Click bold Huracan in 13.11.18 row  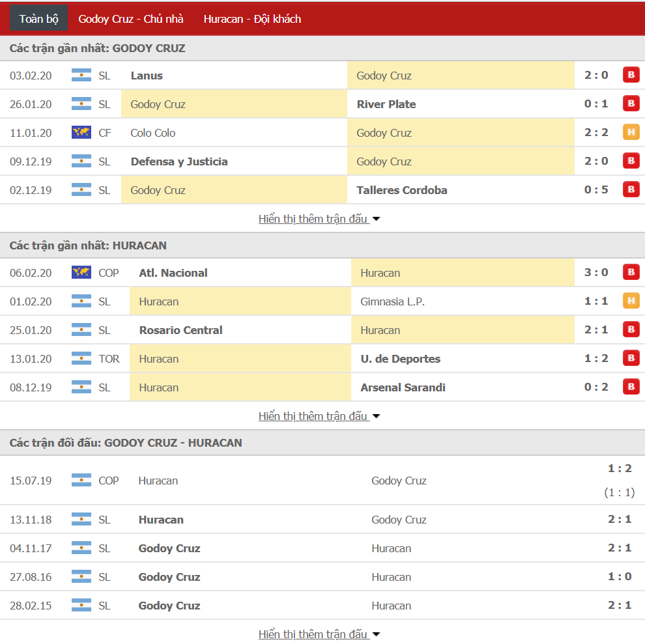[161, 520]
